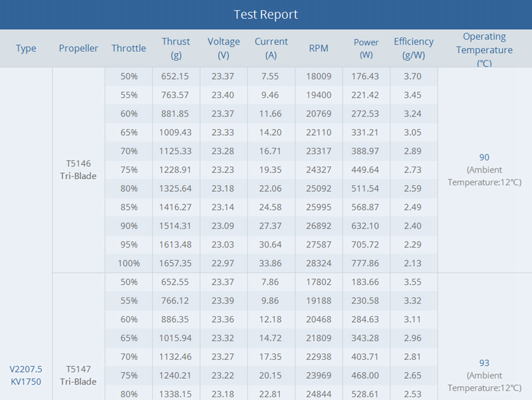The height and width of the screenshot is (400, 532).
Task: Select the 1657.35 thrust value cell
Action: [176, 263]
